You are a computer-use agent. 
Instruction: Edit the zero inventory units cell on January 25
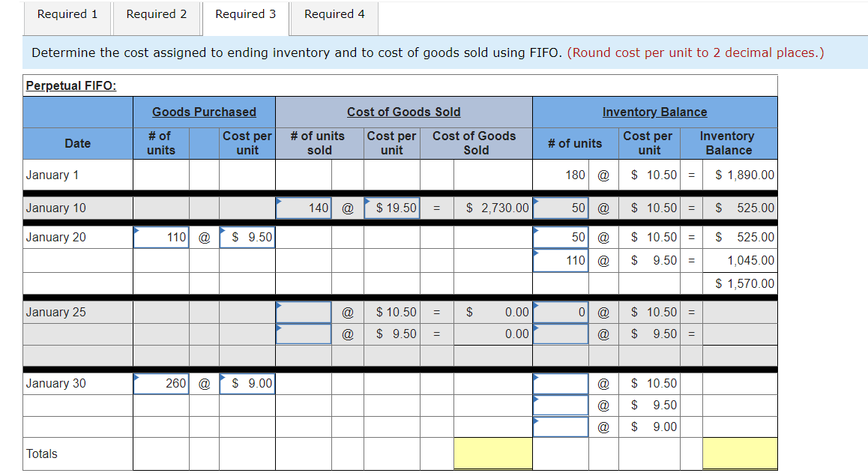[560, 312]
